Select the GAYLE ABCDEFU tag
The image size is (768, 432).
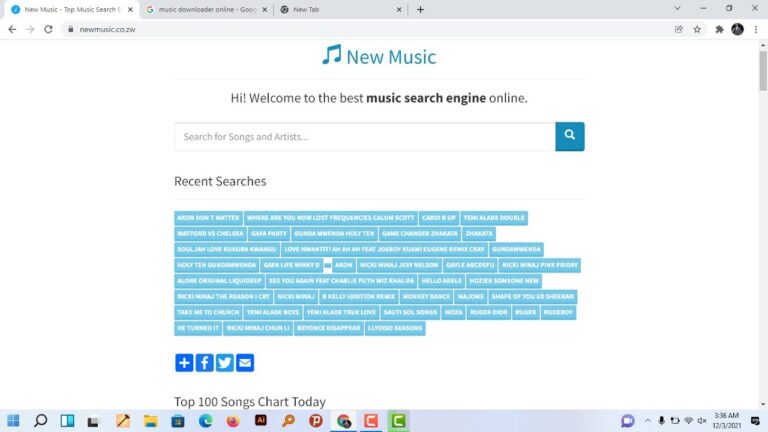tap(470, 265)
